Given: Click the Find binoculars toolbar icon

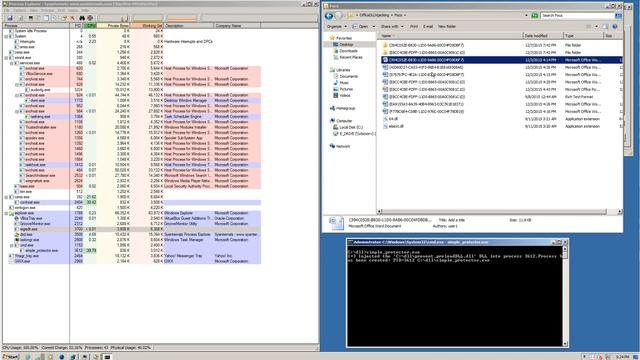Looking at the screenshot, I should tap(82, 18).
